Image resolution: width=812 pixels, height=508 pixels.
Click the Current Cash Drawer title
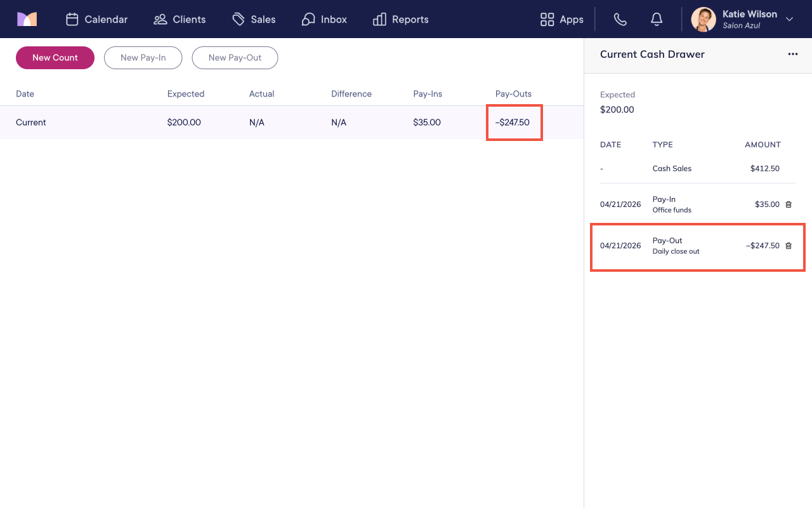click(652, 54)
